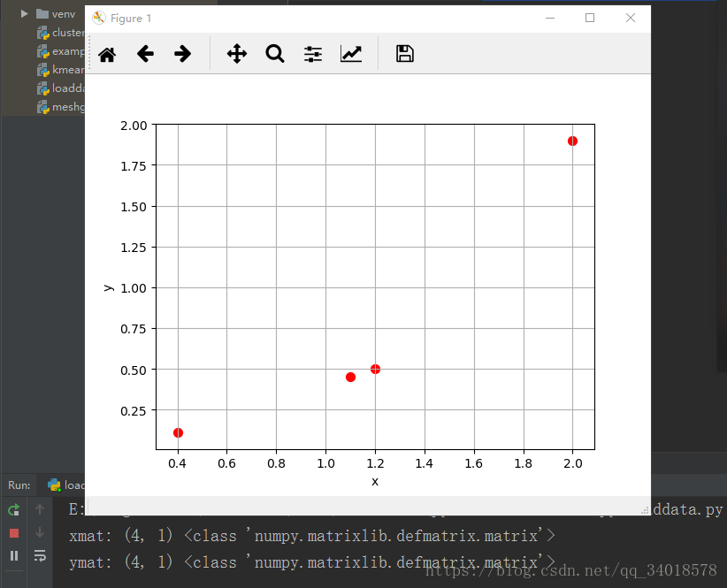Activate the Zoom to rectangle tool
This screenshot has width=727, height=588.
[x=275, y=54]
